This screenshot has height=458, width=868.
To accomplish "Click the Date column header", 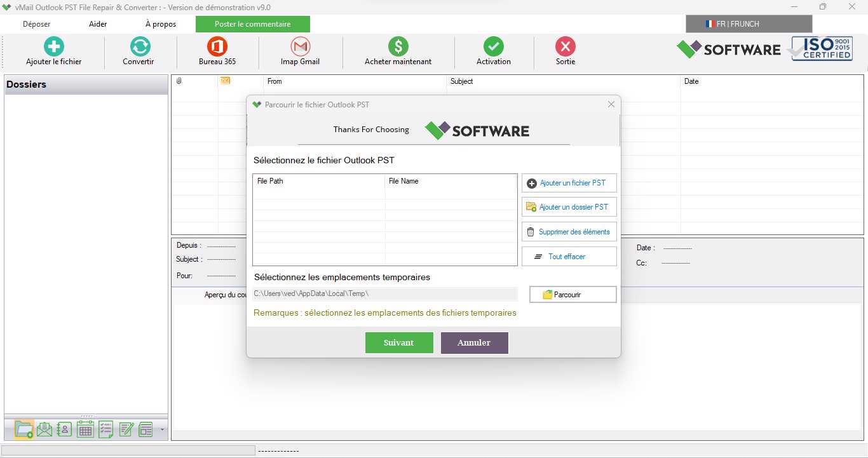I will [x=771, y=81].
